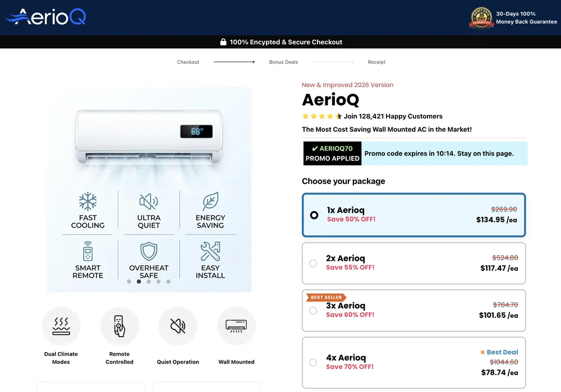This screenshot has height=392, width=561.
Task: Select the 3x Aerioq package radio button
Action: tap(313, 311)
